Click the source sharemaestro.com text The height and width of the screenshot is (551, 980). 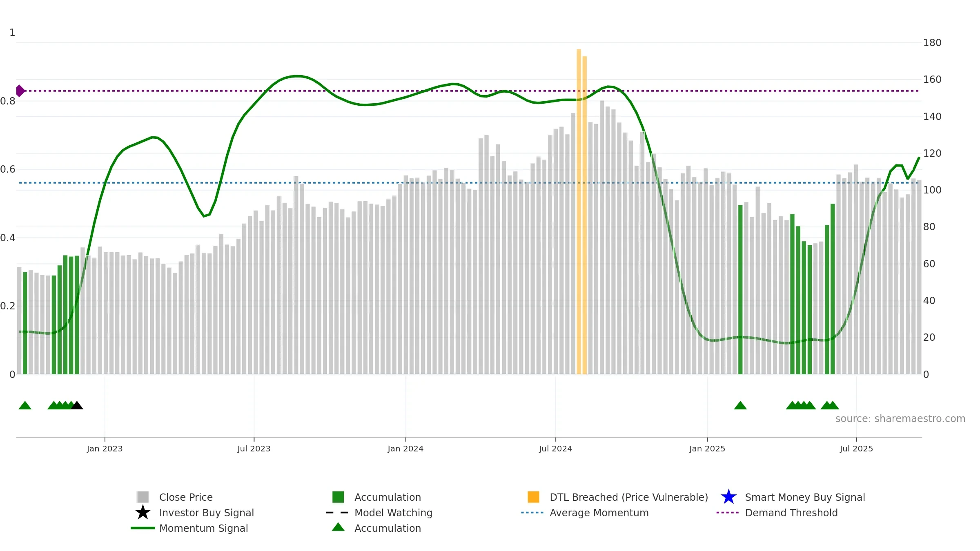pos(900,419)
